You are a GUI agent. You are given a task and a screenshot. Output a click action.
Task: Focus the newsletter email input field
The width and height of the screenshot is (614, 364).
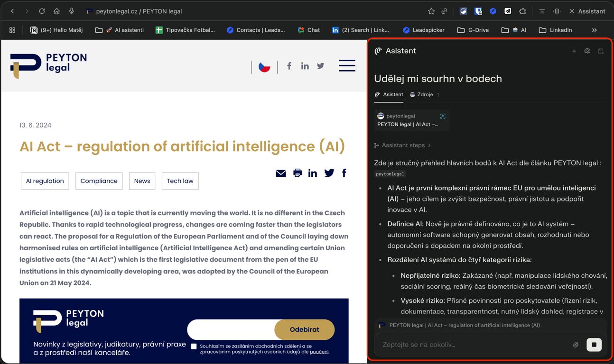click(231, 329)
